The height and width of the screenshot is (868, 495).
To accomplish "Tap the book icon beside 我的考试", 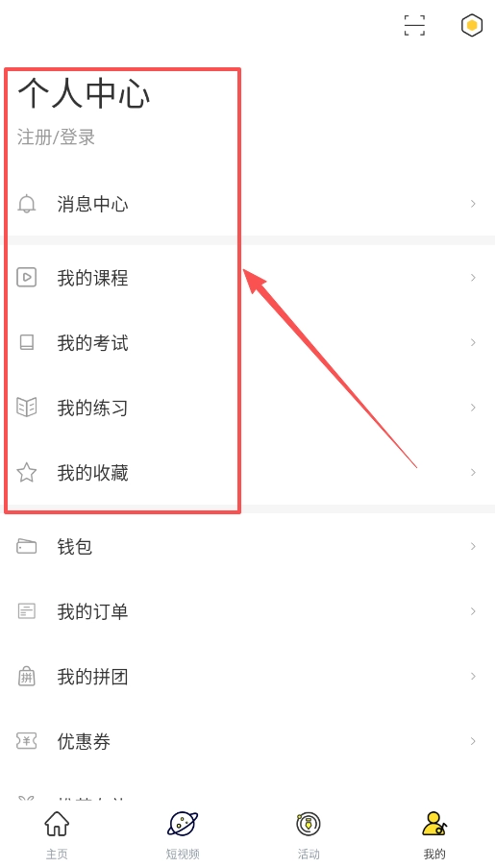I will [x=27, y=342].
